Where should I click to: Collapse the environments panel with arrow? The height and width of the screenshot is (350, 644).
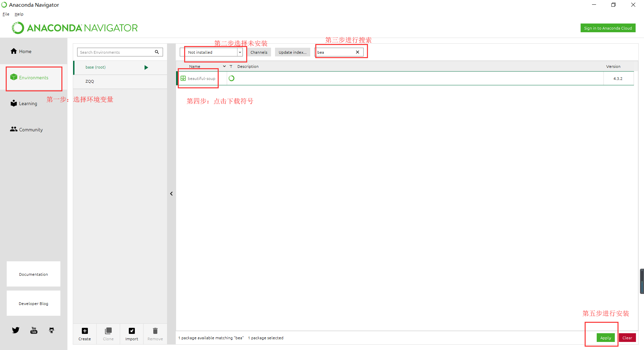pyautogui.click(x=171, y=193)
